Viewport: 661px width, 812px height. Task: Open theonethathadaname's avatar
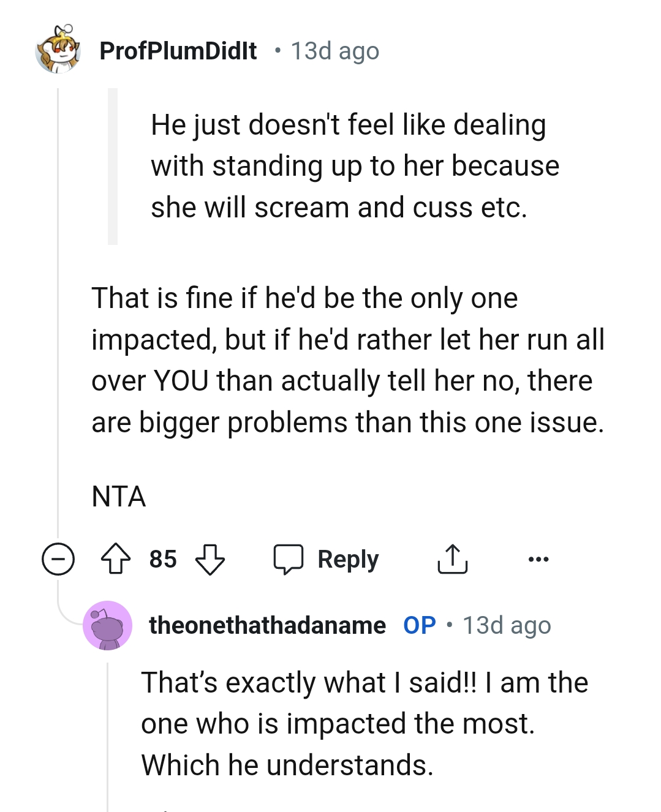107,625
